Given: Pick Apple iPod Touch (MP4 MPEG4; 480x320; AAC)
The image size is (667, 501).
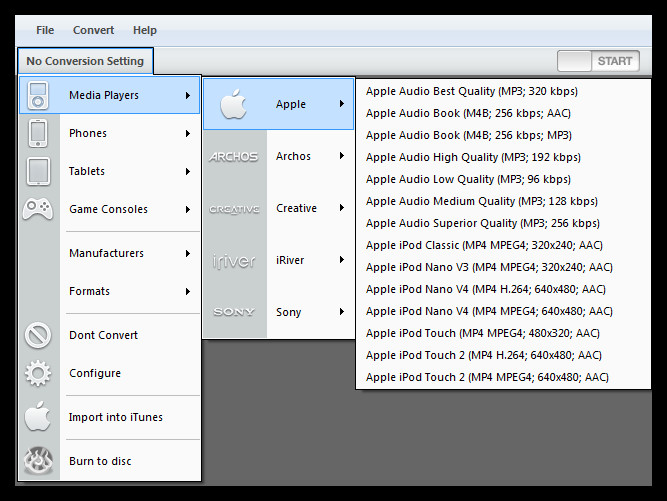Looking at the screenshot, I should click(503, 333).
